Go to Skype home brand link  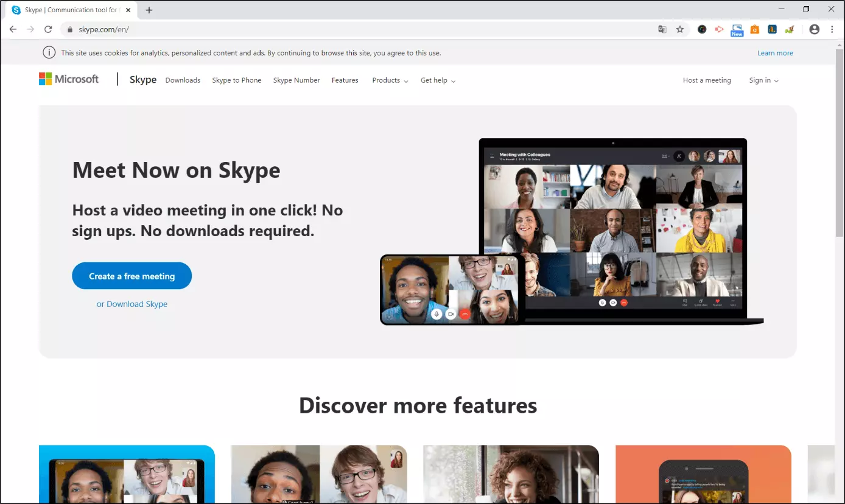143,80
